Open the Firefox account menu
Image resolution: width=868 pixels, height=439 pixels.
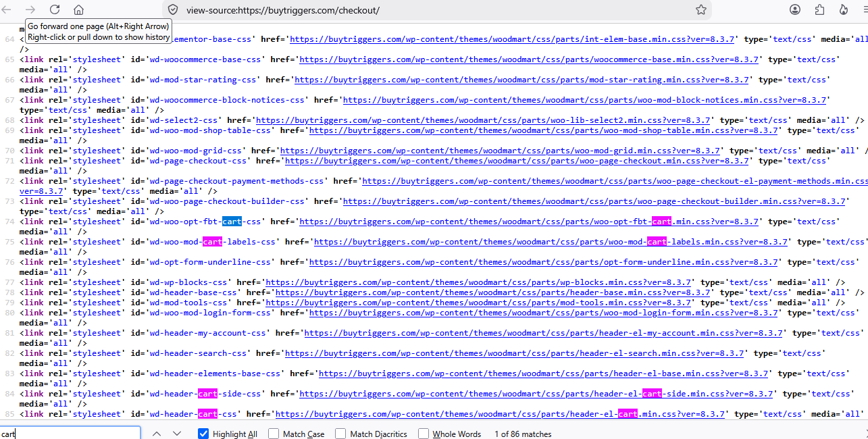pyautogui.click(x=795, y=9)
